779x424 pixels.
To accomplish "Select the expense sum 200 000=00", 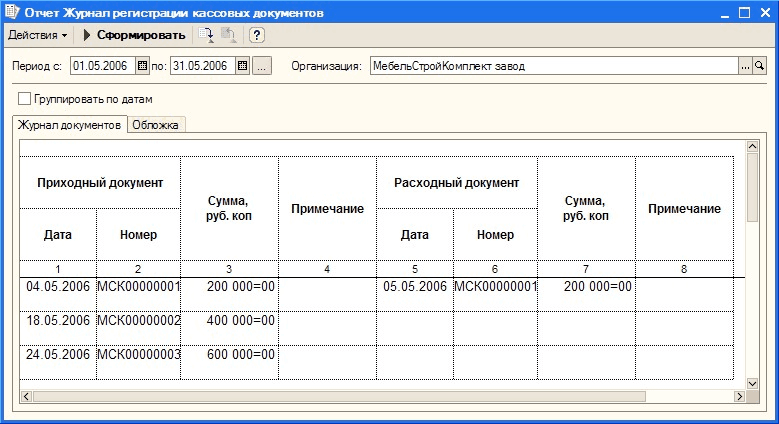I will pyautogui.click(x=586, y=295).
